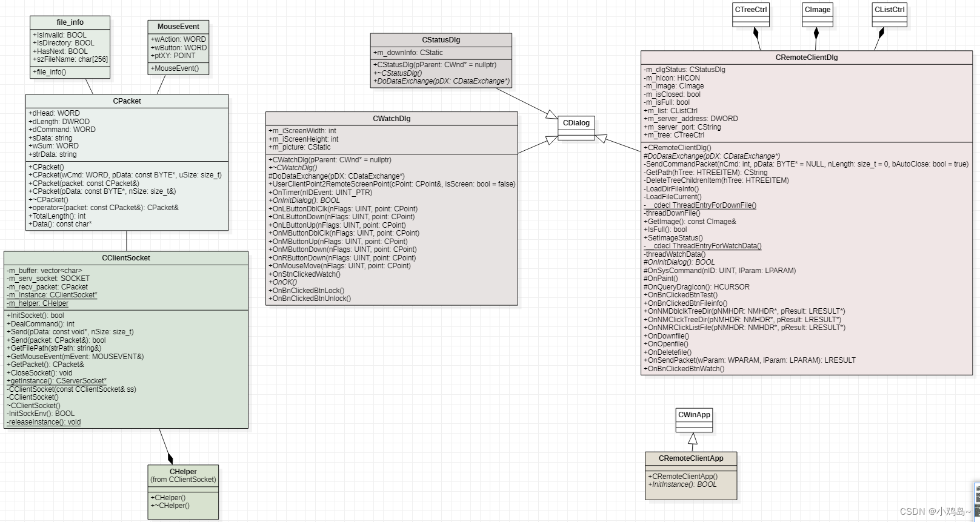Select the CWinApp class box
980x522 pixels.
coord(694,420)
